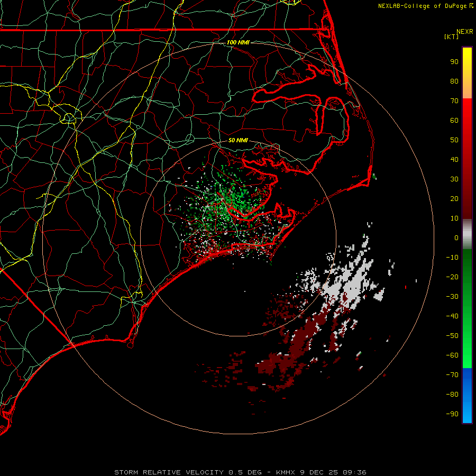Click the Storm Relative Velocity KMHX caption
Screen dimensions: 476x476
click(x=240, y=472)
